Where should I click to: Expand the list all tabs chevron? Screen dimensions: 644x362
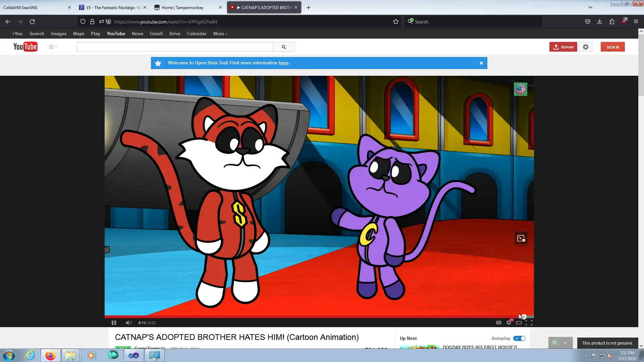pos(590,7)
